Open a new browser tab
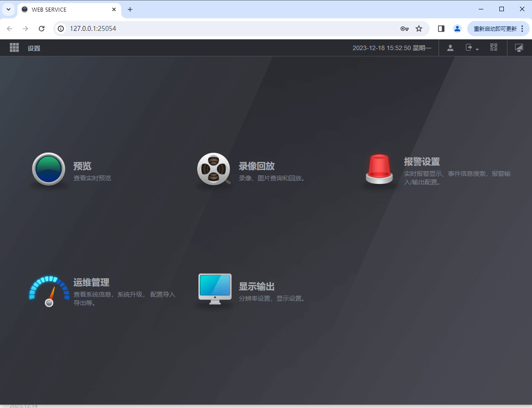Viewport: 532px width, 408px height. click(x=130, y=9)
